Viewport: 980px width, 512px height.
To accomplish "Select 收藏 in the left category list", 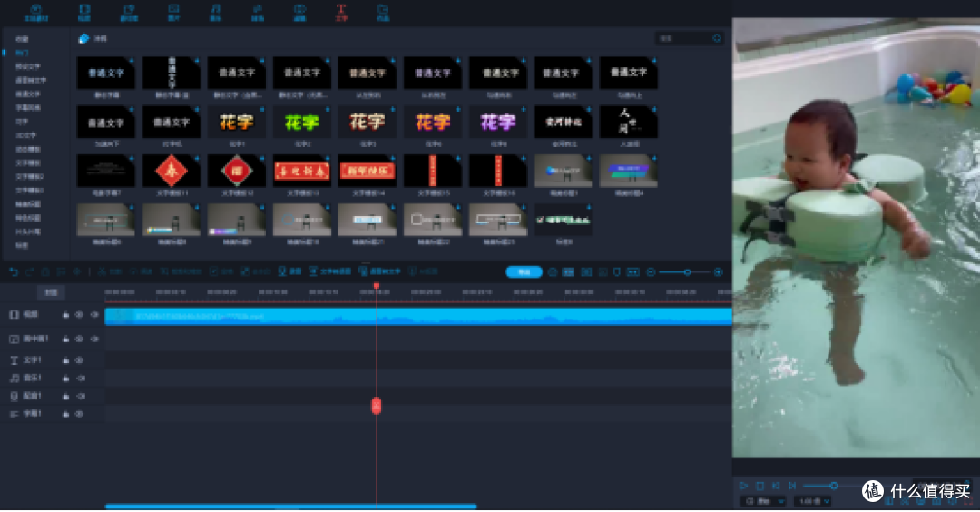I will 22,39.
